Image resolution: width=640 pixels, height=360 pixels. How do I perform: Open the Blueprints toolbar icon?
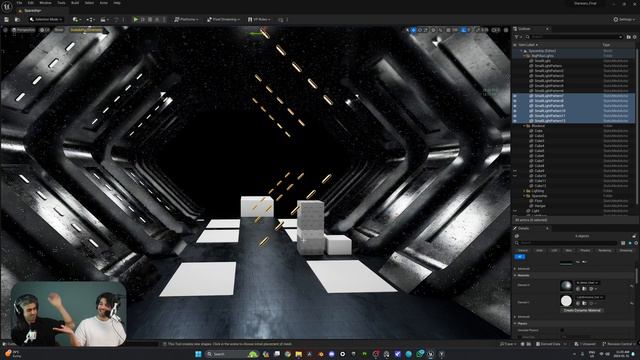(90, 19)
